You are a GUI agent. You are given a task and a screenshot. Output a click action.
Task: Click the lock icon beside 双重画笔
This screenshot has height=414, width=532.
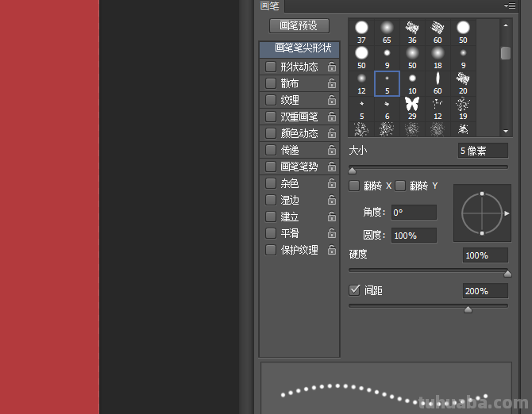tap(331, 117)
